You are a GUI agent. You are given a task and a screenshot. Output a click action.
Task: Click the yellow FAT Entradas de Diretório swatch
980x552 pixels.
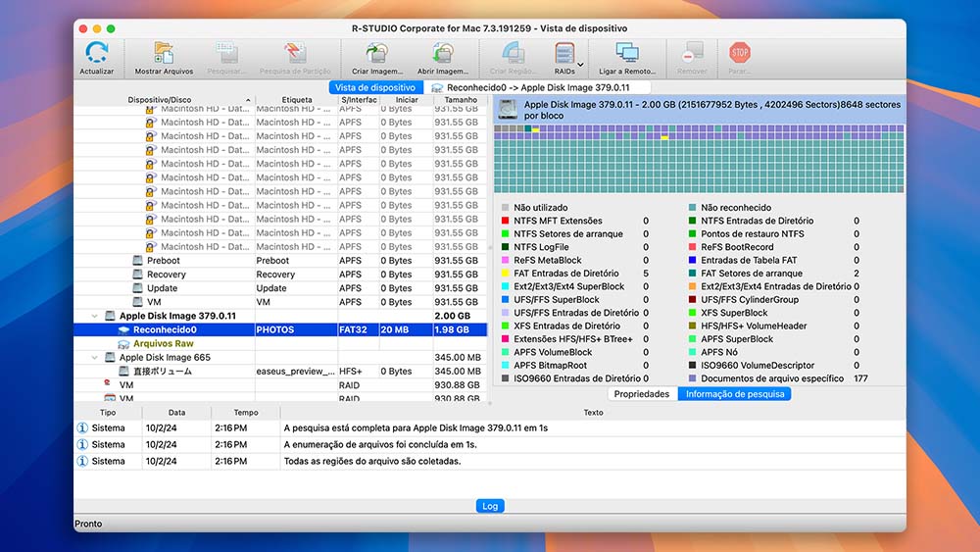tap(505, 274)
